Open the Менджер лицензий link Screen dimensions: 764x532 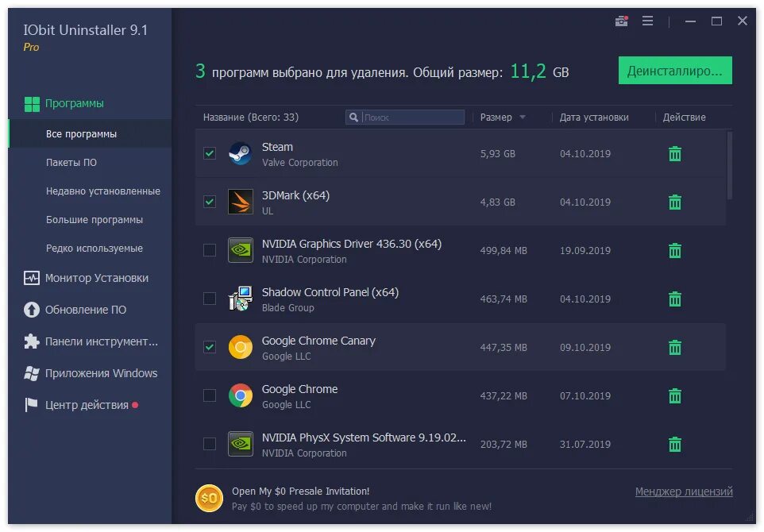(x=684, y=492)
